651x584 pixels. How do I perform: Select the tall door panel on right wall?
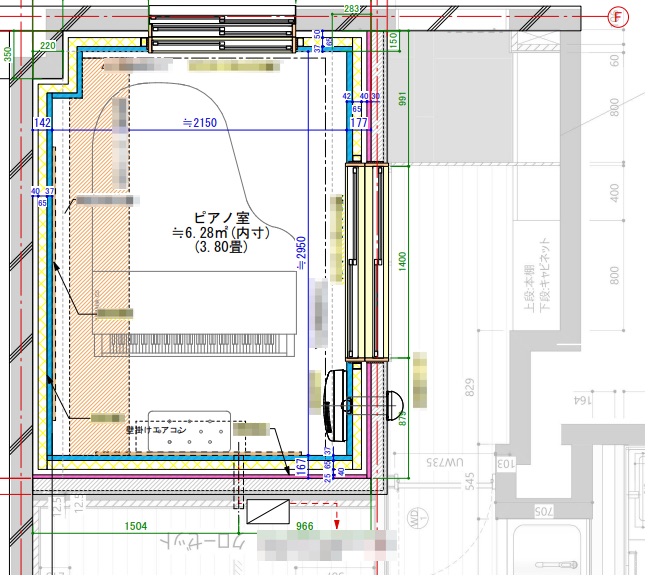(366, 263)
